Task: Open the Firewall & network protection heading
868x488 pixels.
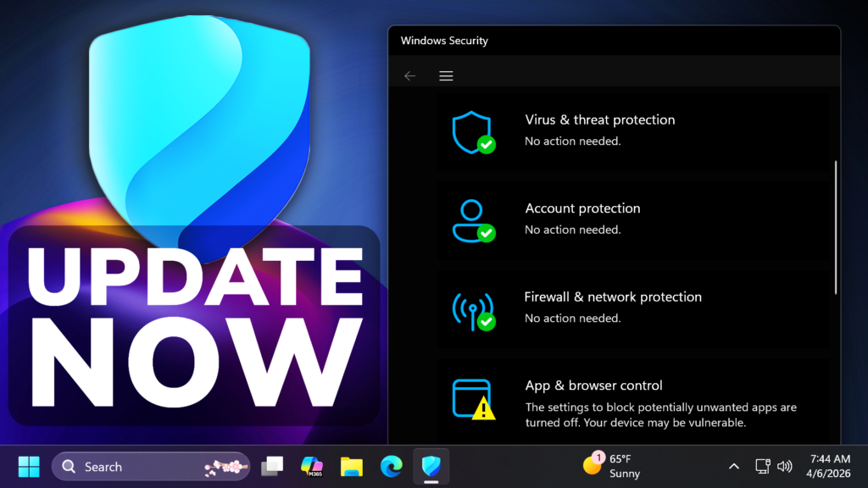Action: point(613,297)
